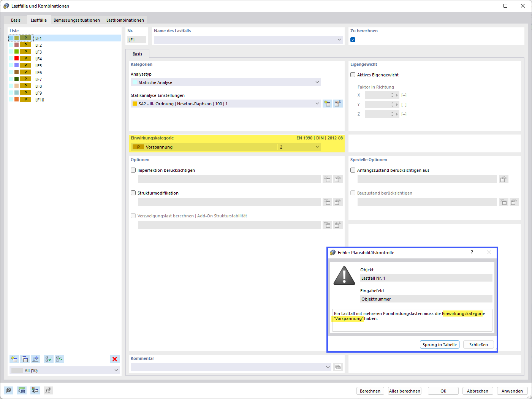Click Alles berechnen button
Screen dimensions: 532x399
click(x=405, y=391)
